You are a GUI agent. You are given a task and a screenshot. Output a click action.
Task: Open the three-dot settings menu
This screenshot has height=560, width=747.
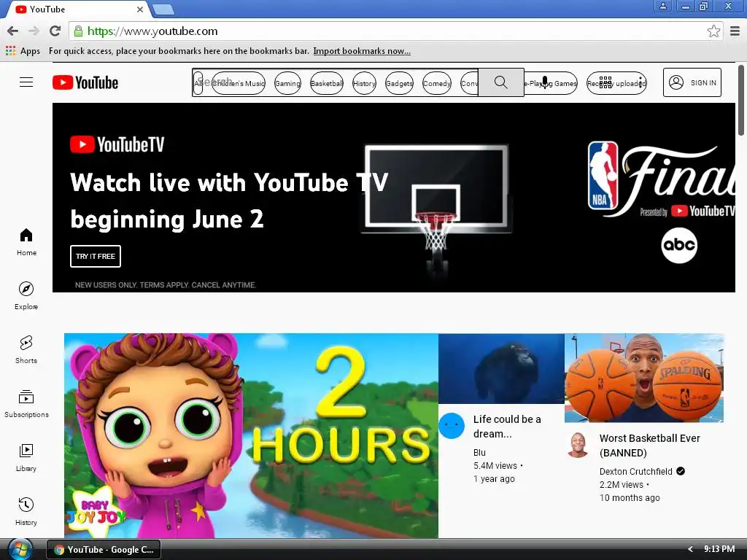pyautogui.click(x=640, y=82)
